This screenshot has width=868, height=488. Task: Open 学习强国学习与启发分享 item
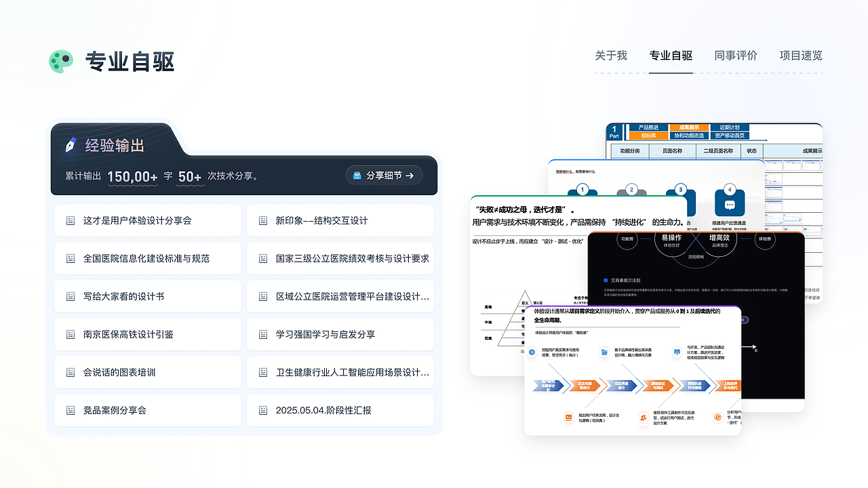(340, 335)
